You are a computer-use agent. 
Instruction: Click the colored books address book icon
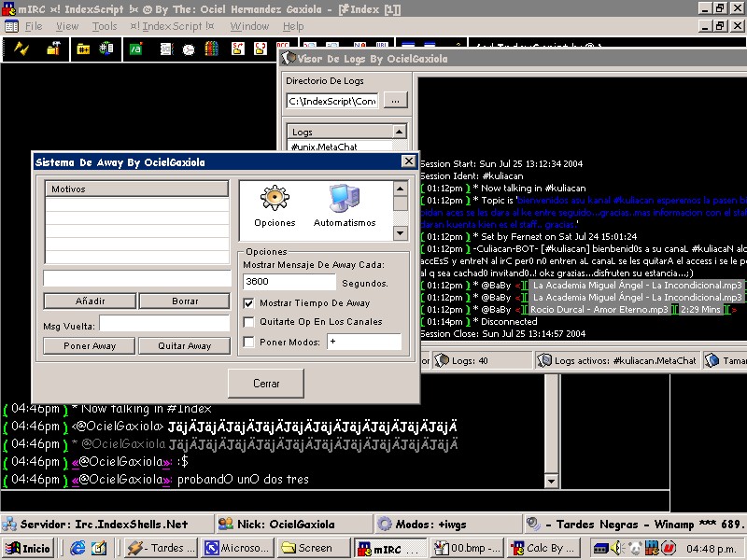point(210,49)
